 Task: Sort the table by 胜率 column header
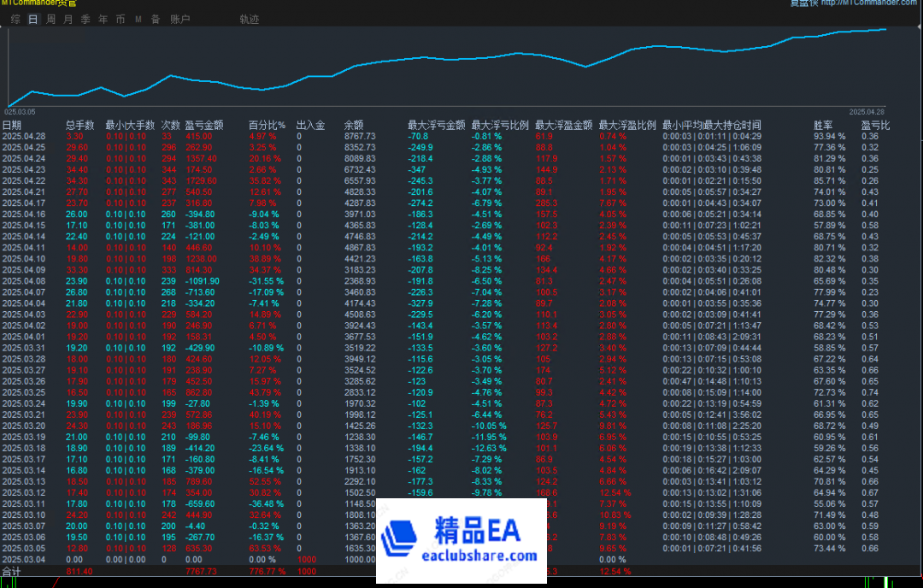pos(822,123)
